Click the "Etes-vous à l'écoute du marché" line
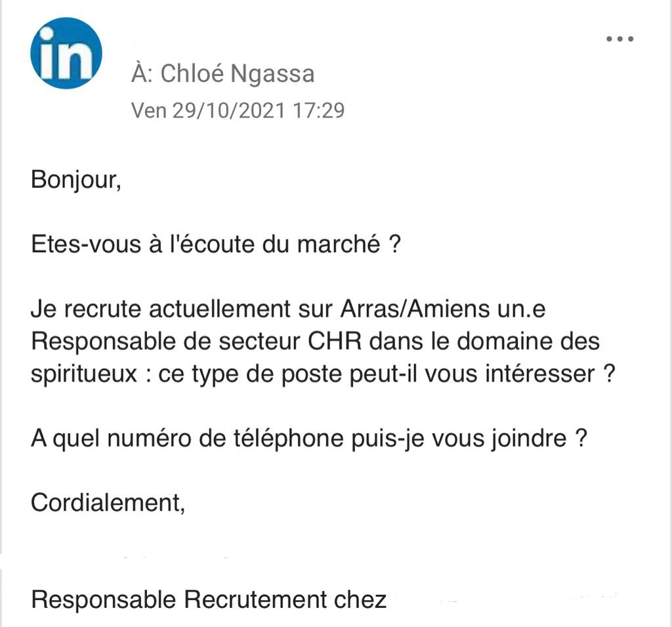The width and height of the screenshot is (672, 627). pos(215,245)
